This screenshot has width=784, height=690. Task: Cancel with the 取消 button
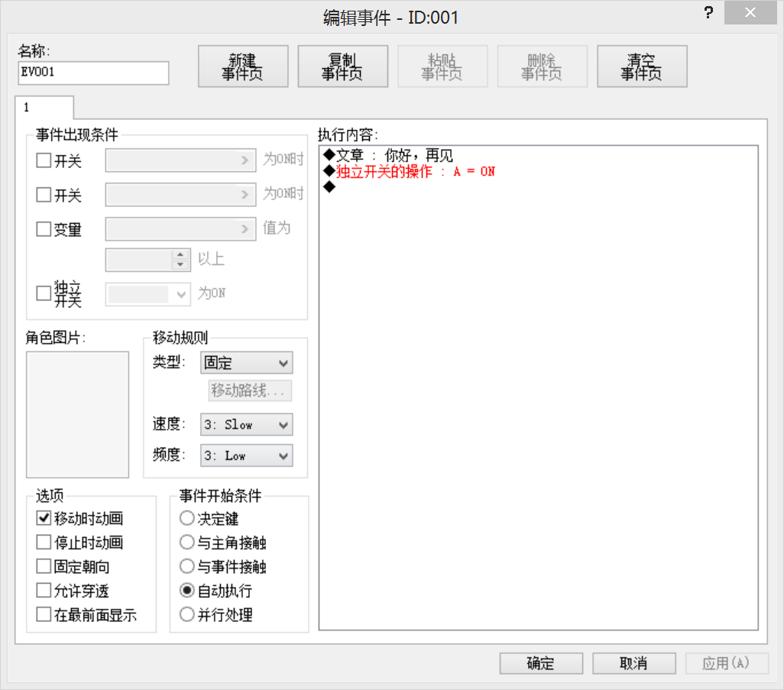[x=634, y=663]
